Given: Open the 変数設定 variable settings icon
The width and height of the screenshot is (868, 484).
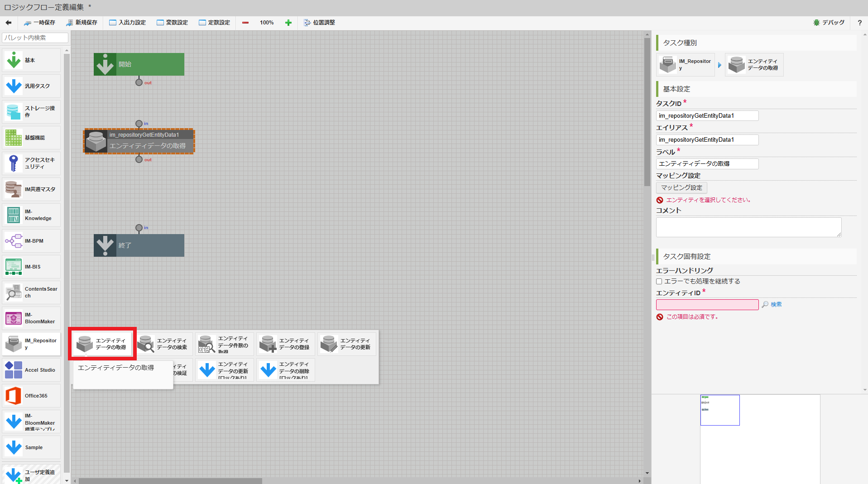Looking at the screenshot, I should [x=172, y=22].
